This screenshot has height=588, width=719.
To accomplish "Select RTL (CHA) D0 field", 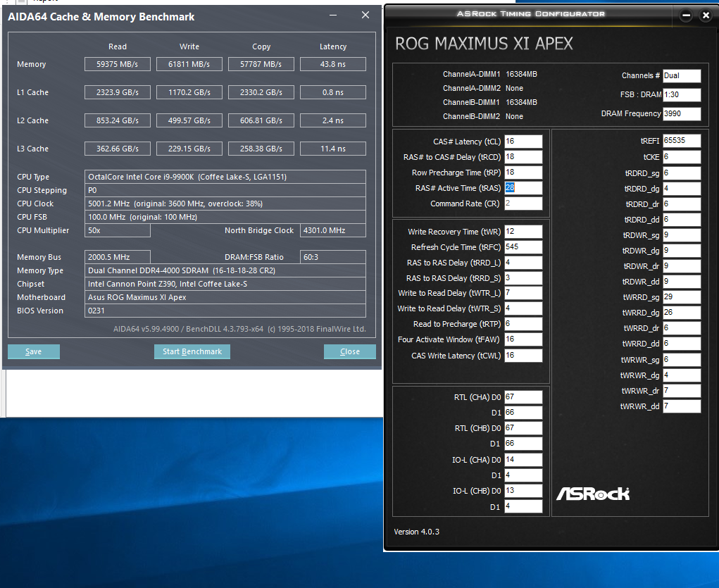I will (523, 397).
